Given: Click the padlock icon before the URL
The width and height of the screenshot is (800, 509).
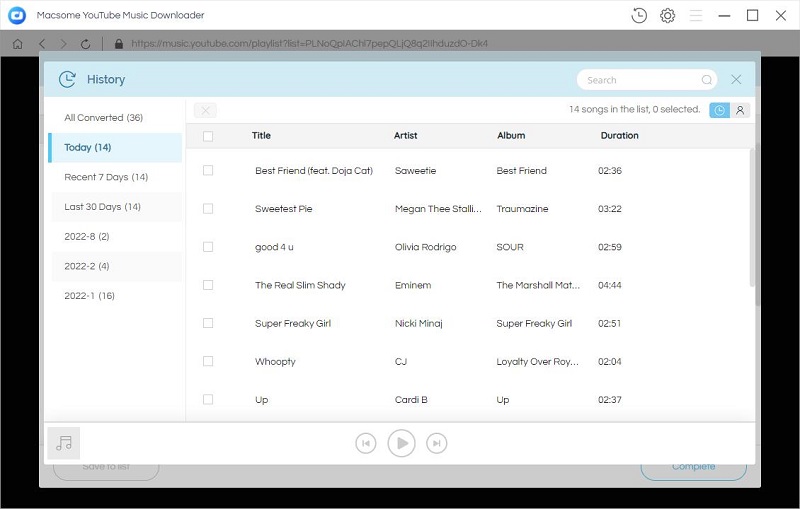Looking at the screenshot, I should (x=118, y=44).
